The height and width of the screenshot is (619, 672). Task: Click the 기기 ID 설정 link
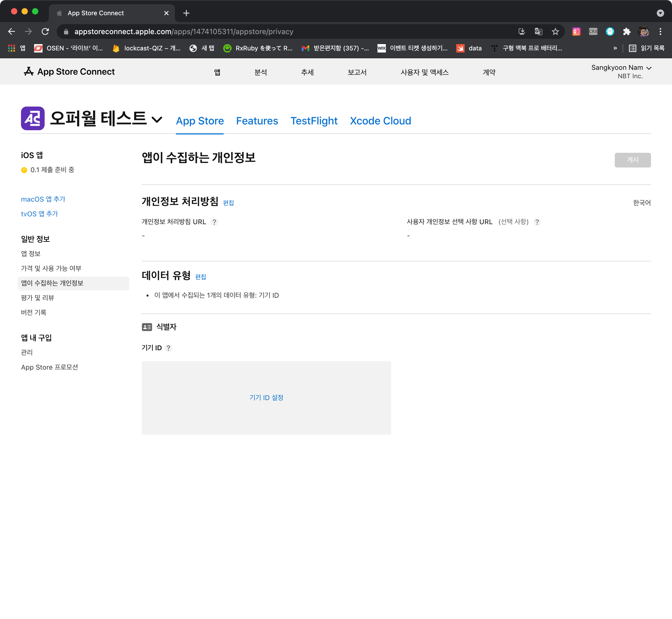click(266, 398)
